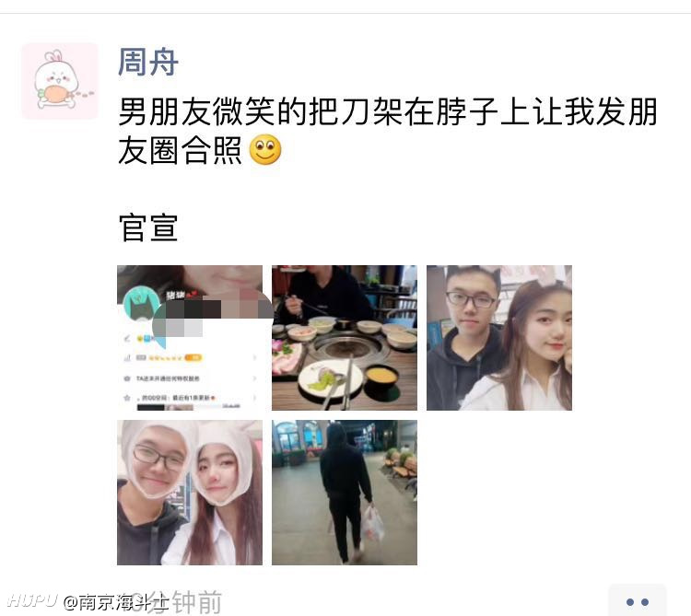Image resolution: width=691 pixels, height=616 pixels.
Task: Open the photo of the person walking with a bag
Action: point(345,493)
